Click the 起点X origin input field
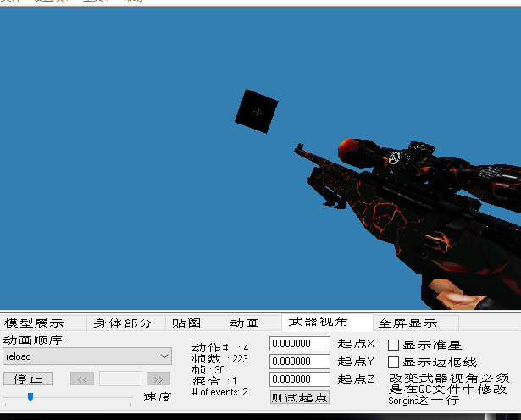The height and width of the screenshot is (420, 521). click(x=299, y=344)
